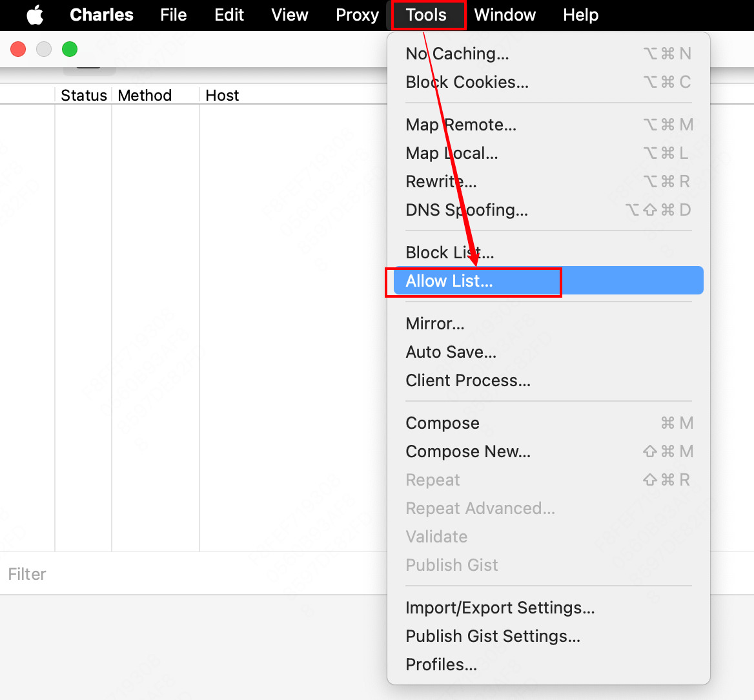
Task: Close the Charles window with red button
Action: (18, 49)
